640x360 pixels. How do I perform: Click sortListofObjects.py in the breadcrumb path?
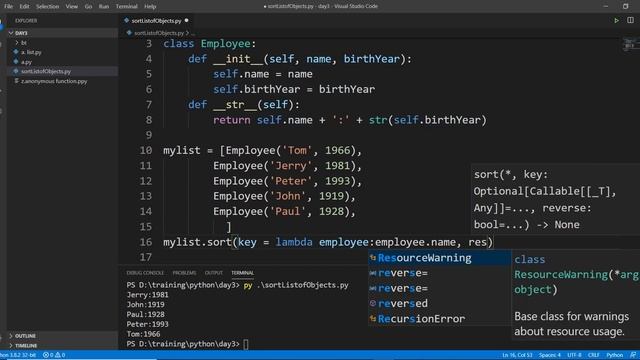coord(159,33)
